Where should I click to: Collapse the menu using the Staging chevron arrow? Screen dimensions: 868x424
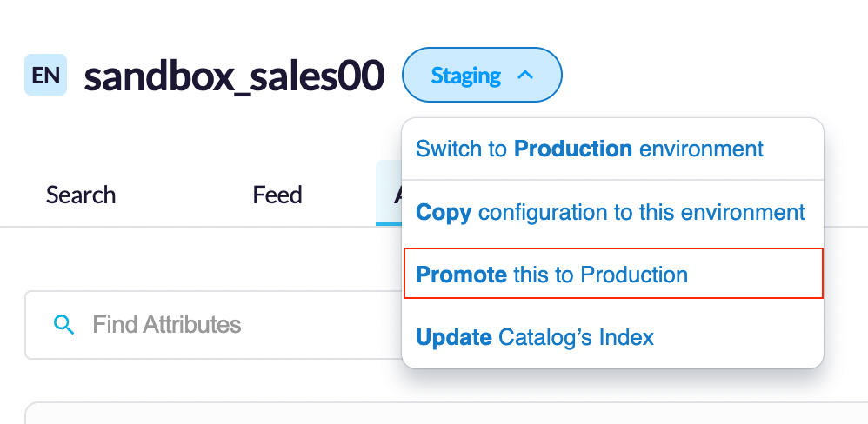[x=524, y=76]
